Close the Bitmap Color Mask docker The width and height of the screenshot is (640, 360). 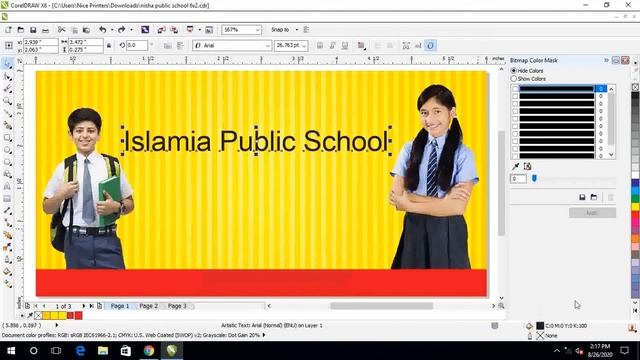point(625,60)
